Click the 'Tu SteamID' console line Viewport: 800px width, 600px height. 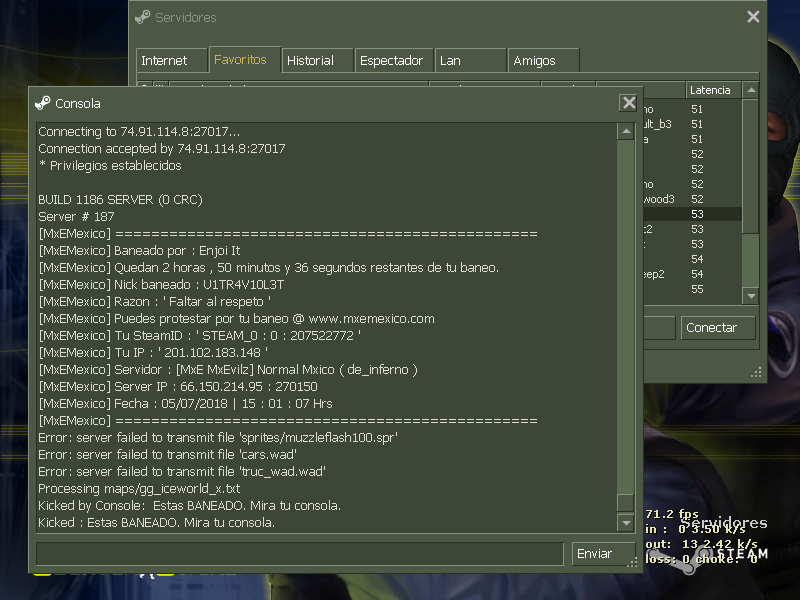(x=199, y=336)
